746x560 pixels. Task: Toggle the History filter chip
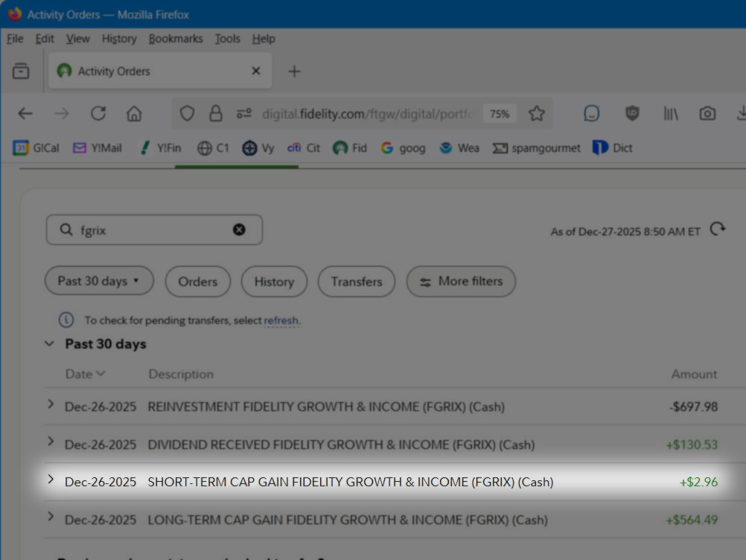(274, 281)
